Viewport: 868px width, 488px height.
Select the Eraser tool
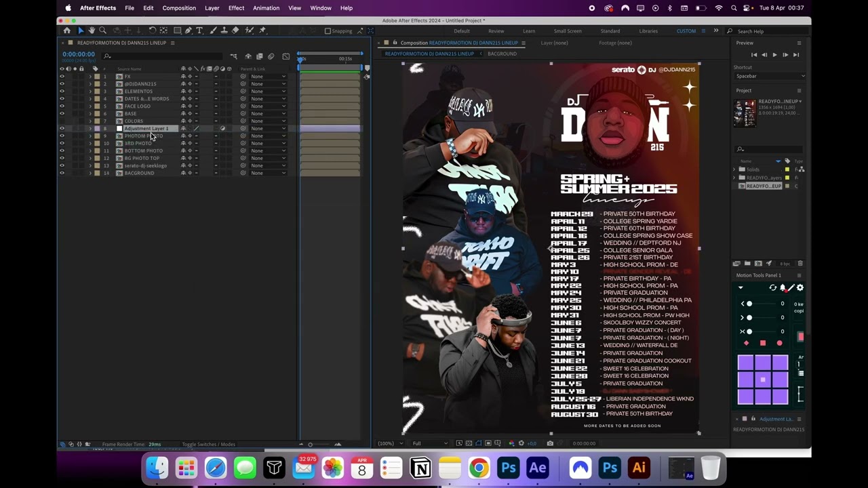coord(235,30)
